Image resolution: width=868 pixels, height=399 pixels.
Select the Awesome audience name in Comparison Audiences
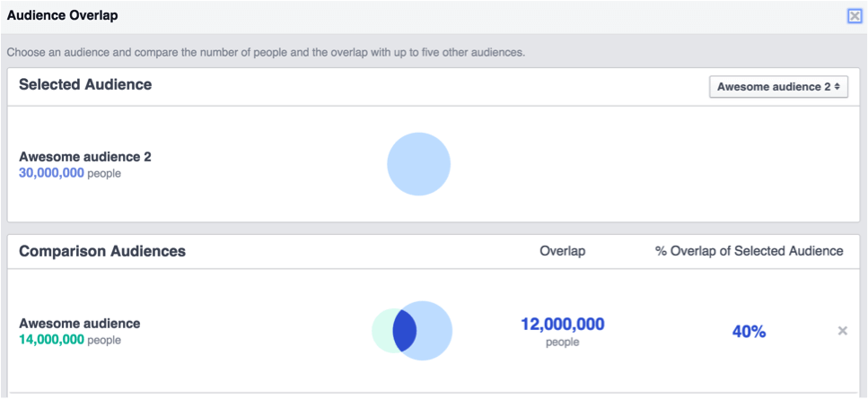80,324
